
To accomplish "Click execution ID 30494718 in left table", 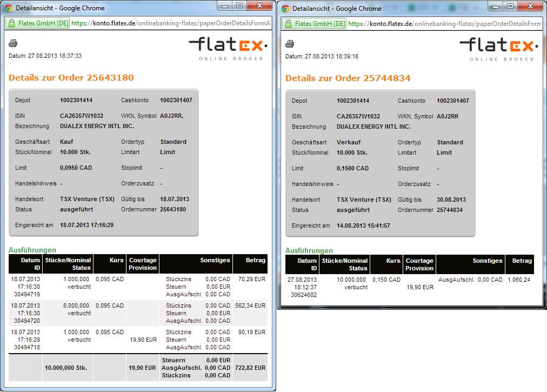I will tap(27, 347).
